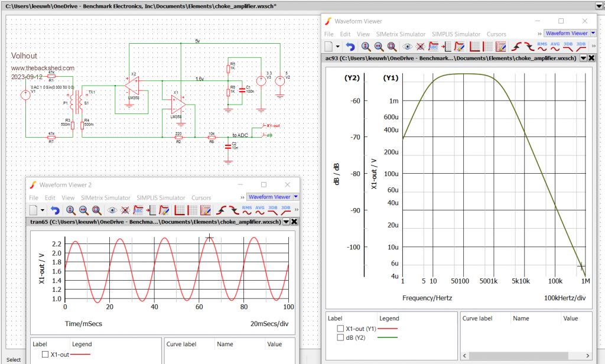Click undo arrow in ac93 Waveform Viewer toolbar
This screenshot has width=605, height=364.
(350, 46)
